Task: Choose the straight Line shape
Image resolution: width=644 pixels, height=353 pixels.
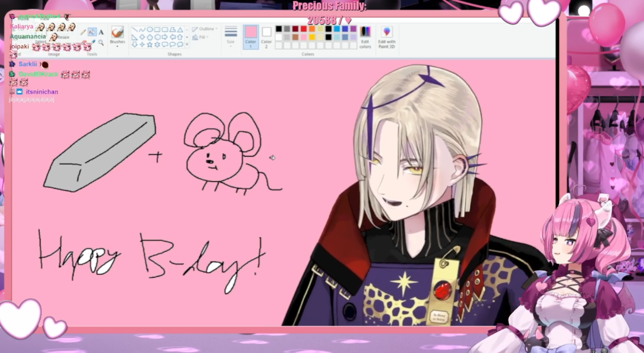Action: click(134, 30)
